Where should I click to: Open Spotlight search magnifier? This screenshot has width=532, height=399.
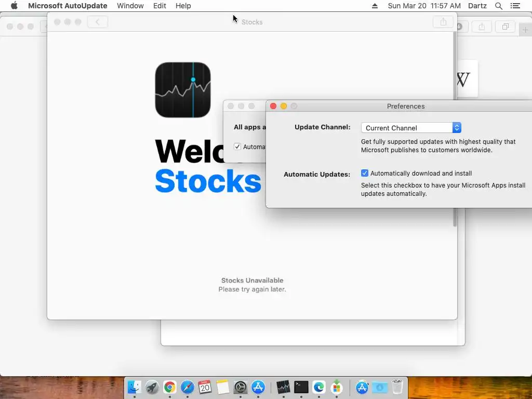[498, 6]
